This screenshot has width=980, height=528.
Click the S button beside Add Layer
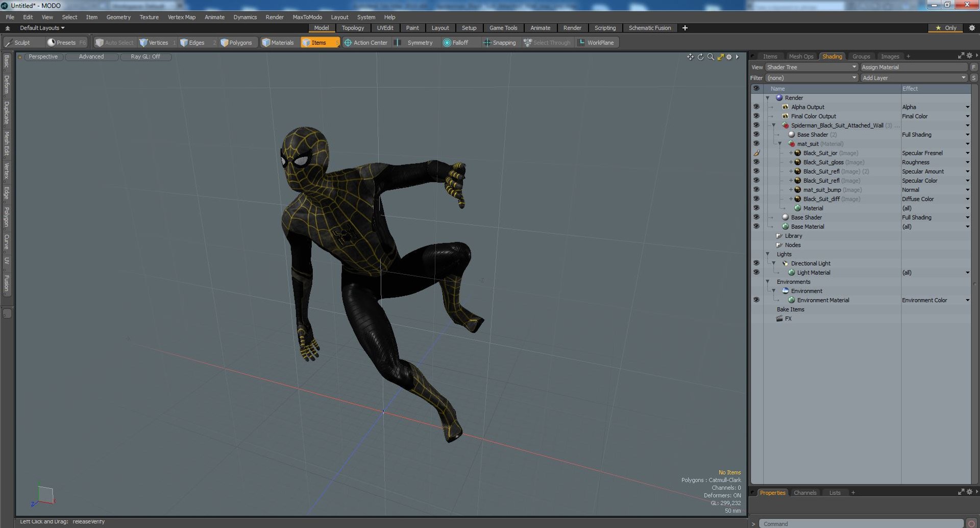coord(974,78)
